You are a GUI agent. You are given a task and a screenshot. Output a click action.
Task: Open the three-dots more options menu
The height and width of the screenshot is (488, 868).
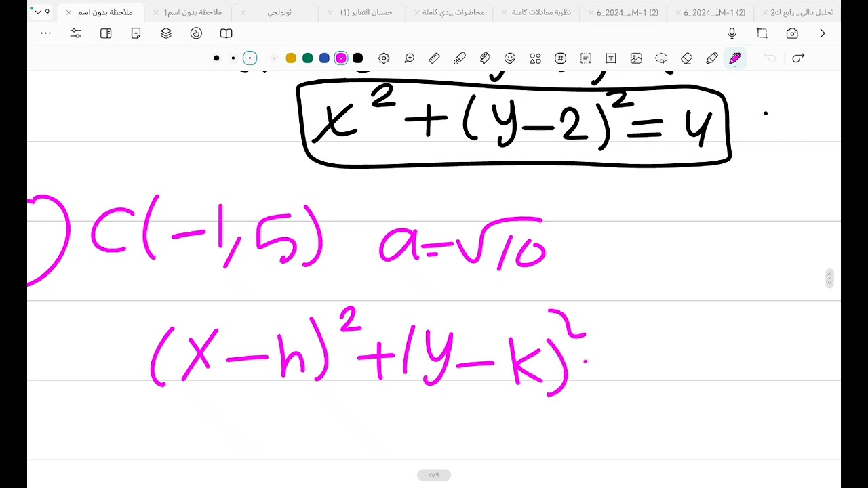click(45, 33)
